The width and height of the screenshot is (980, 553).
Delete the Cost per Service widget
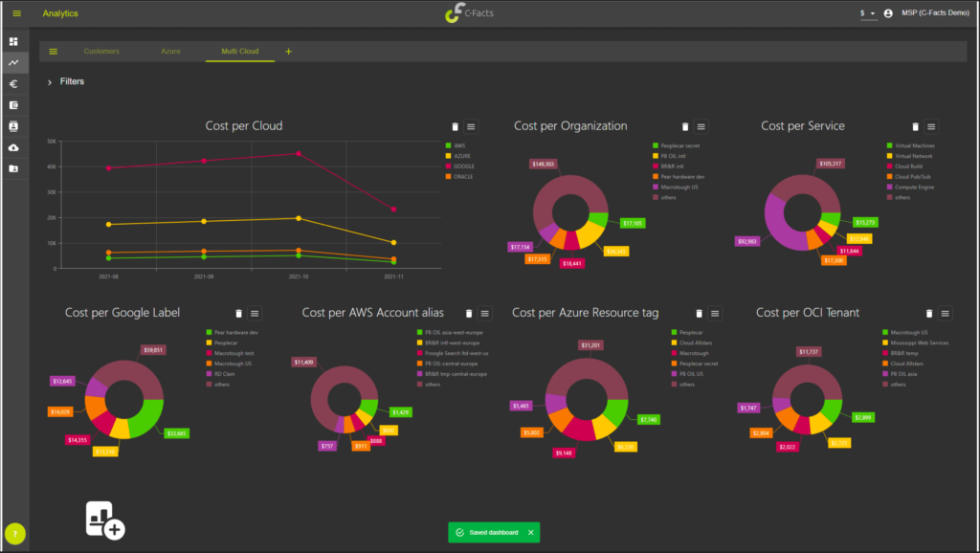pos(915,127)
